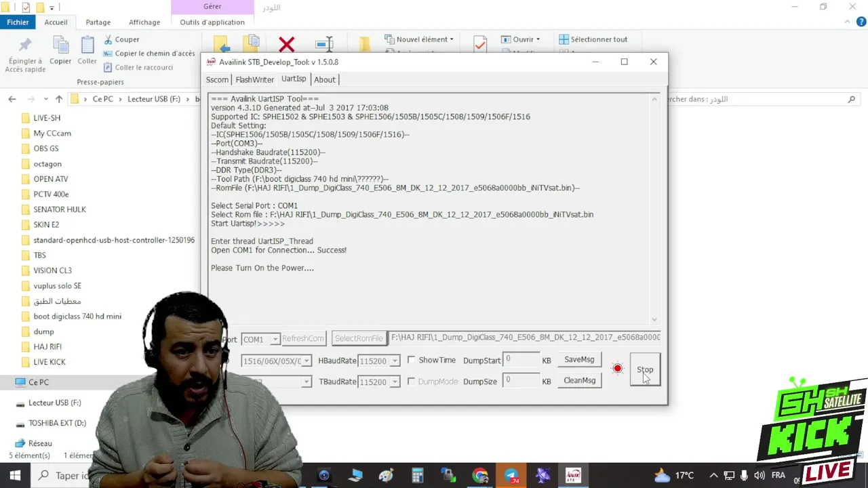Click the Availink tool title bar icon
Image resolution: width=868 pixels, height=488 pixels.
click(x=211, y=62)
